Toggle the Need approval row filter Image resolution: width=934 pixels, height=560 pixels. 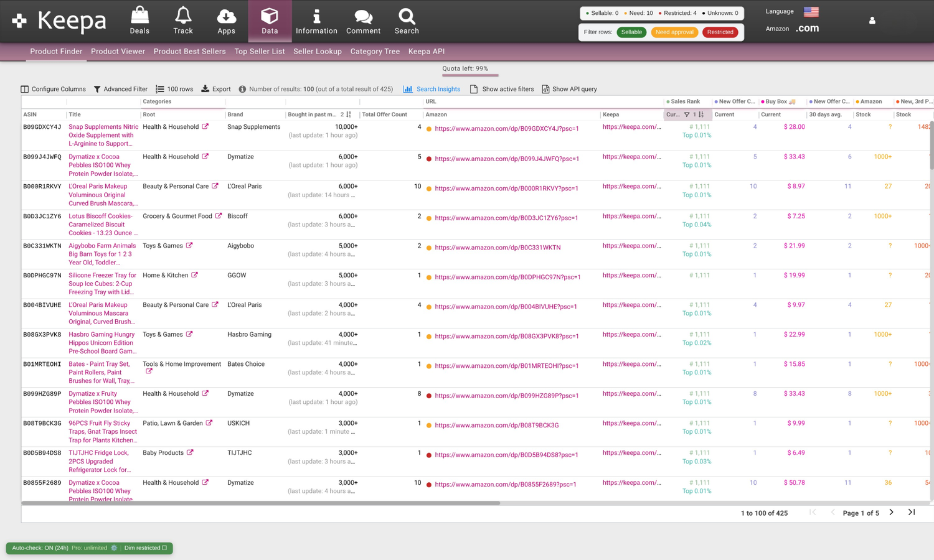[x=674, y=32]
